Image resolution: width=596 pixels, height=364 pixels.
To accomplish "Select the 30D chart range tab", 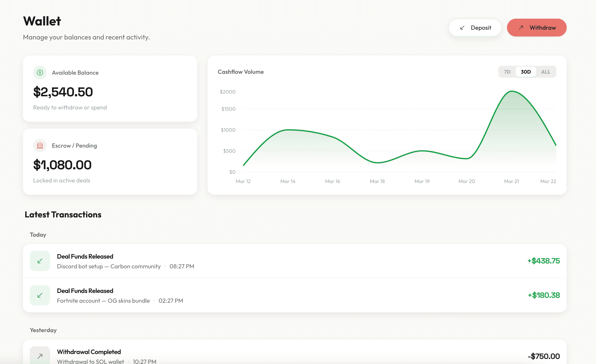I will [526, 72].
